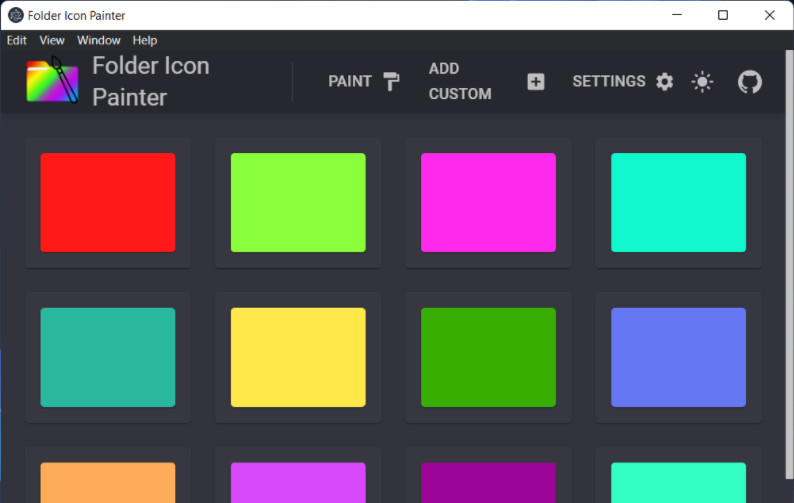The width and height of the screenshot is (794, 503).
Task: Open the View menu
Action: pos(52,41)
